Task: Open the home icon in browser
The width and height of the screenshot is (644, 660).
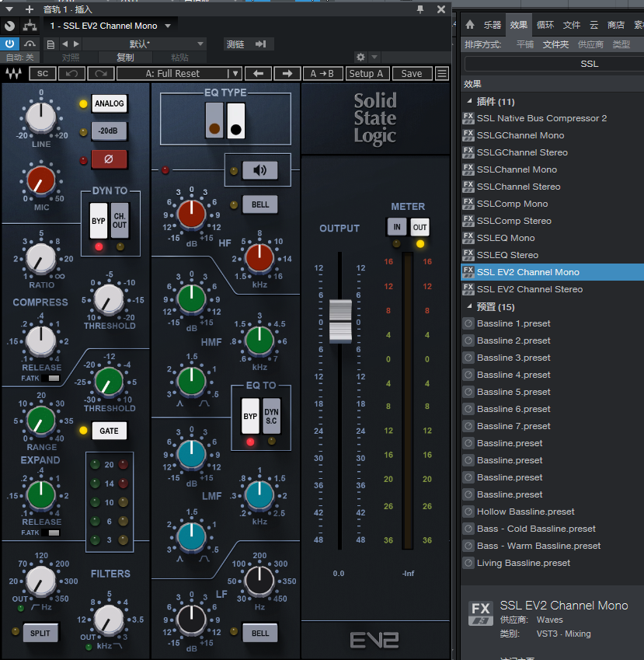Action: tap(470, 25)
